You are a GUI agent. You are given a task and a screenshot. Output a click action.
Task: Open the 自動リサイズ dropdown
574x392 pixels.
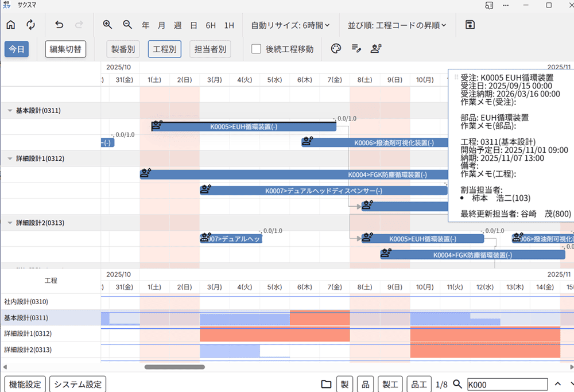[290, 25]
